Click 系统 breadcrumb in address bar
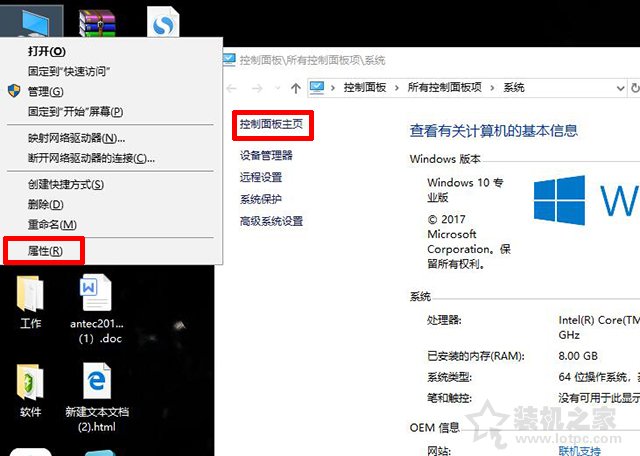Image resolution: width=640 pixels, height=456 pixels. coord(513,88)
